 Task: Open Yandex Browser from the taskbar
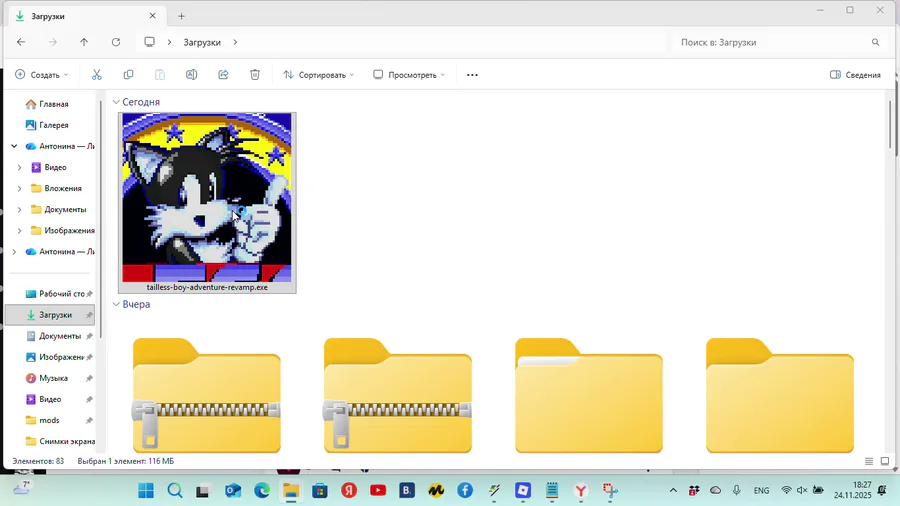[x=581, y=491]
